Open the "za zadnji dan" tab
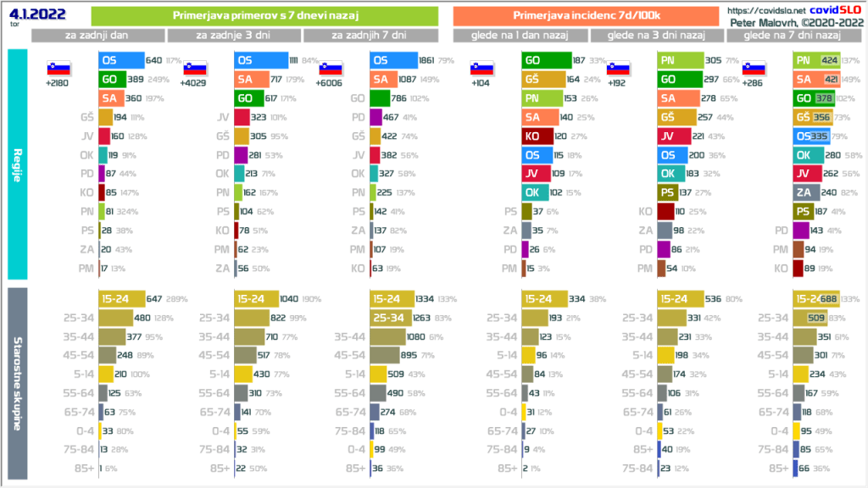 98,36
